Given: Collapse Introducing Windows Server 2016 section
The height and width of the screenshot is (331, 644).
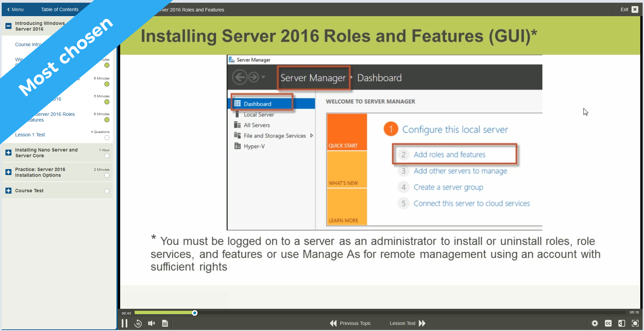Looking at the screenshot, I should [x=8, y=26].
